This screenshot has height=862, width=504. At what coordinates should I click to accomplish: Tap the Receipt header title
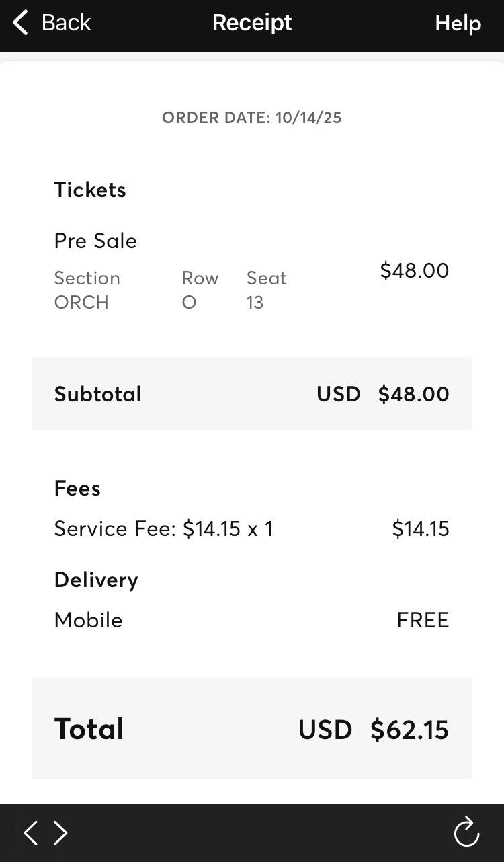(x=252, y=23)
